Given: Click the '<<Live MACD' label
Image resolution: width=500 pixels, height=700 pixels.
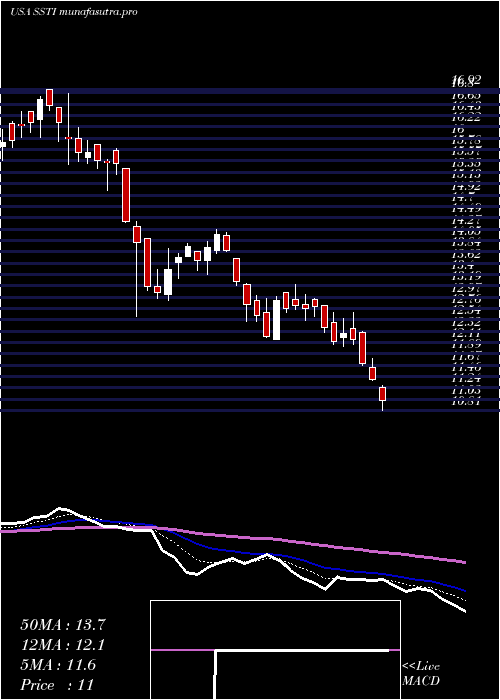Looking at the screenshot, I should [421, 674].
